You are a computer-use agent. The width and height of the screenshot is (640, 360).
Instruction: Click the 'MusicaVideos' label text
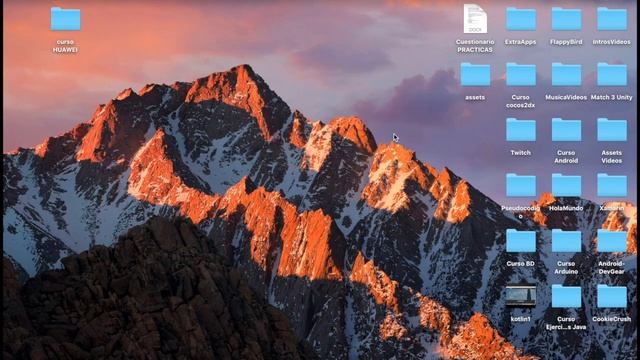tap(566, 98)
